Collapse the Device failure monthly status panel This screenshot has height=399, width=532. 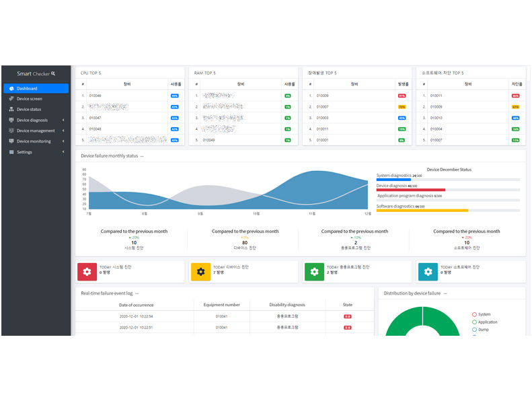pyautogui.click(x=142, y=156)
